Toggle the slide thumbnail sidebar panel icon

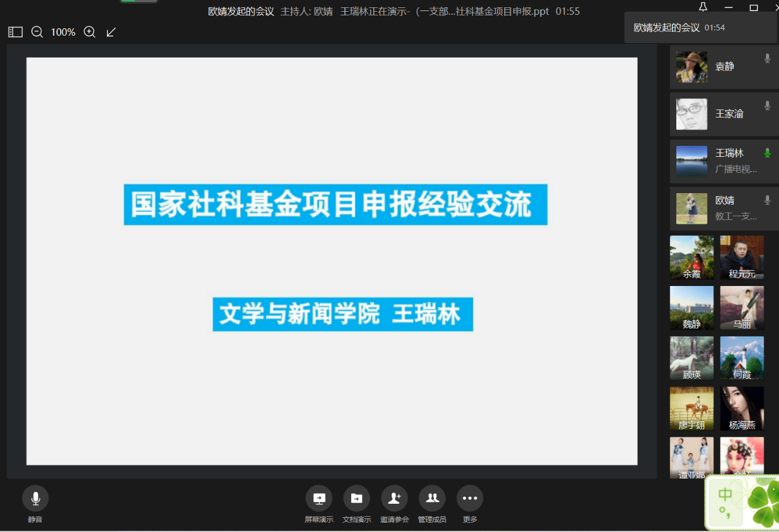pos(15,32)
